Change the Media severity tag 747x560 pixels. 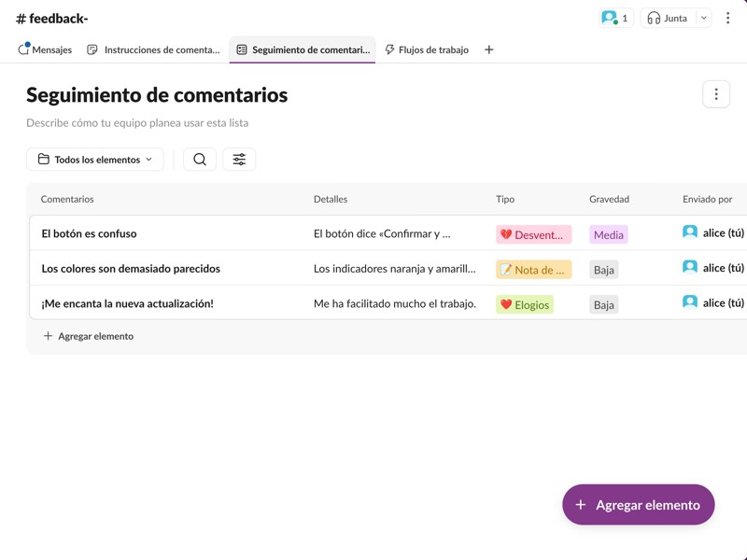tap(609, 235)
